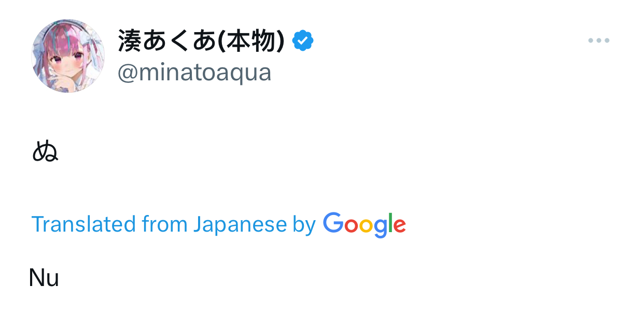644x314 pixels.
Task: Click the original tweet text ぬ
Action: pyautogui.click(x=45, y=152)
